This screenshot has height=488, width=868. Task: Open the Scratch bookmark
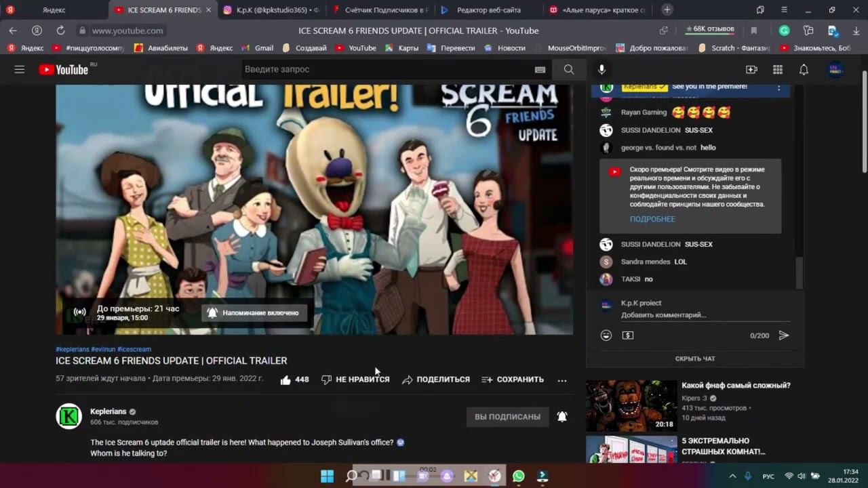pos(734,48)
